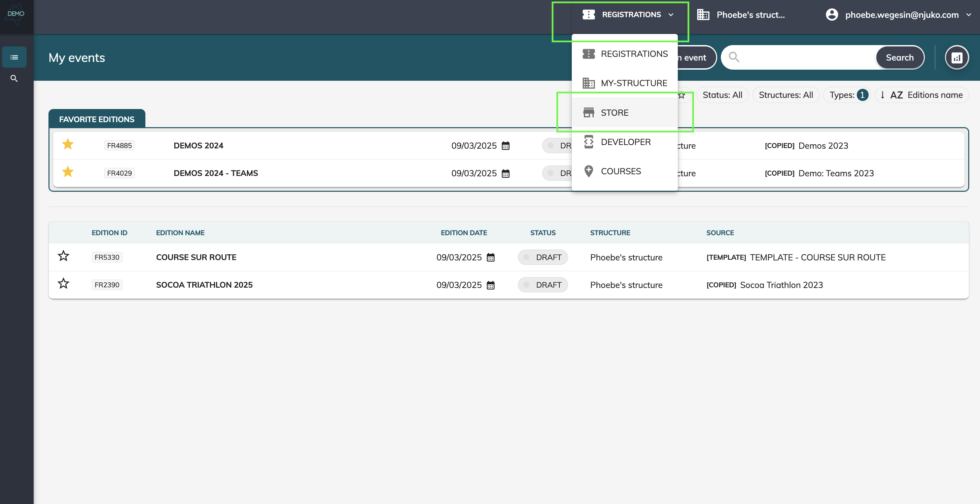Open the DEMOS 2024 - TEAMS edition
This screenshot has height=504, width=980.
216,174
